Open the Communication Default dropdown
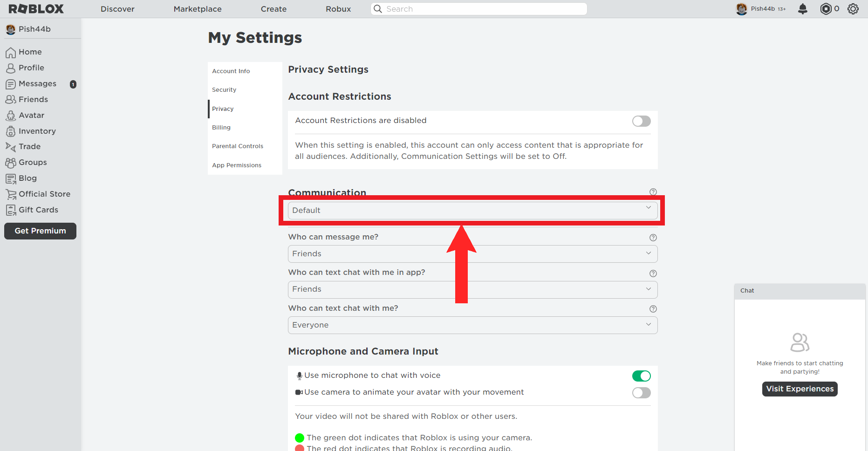The width and height of the screenshot is (868, 451). tap(472, 211)
